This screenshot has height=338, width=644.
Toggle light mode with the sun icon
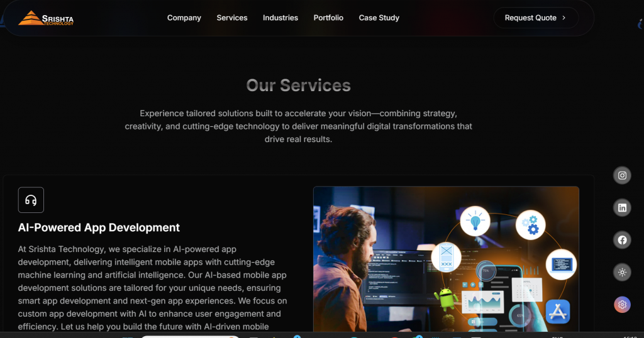(622, 273)
